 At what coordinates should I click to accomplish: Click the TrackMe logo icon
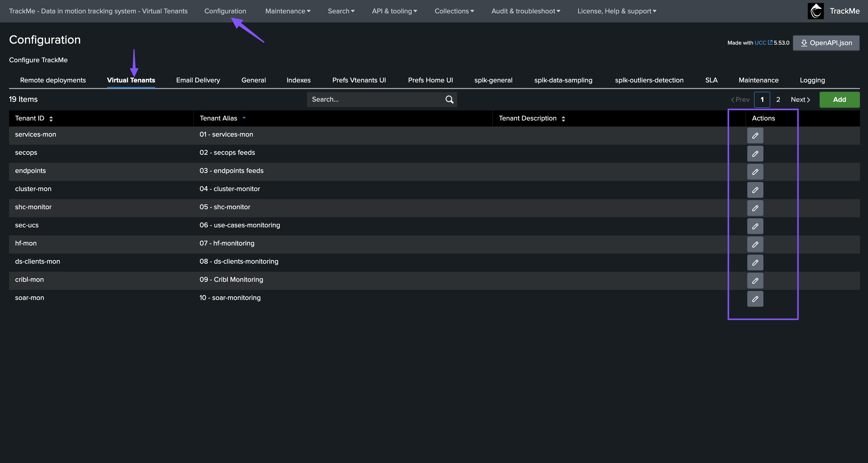[815, 11]
